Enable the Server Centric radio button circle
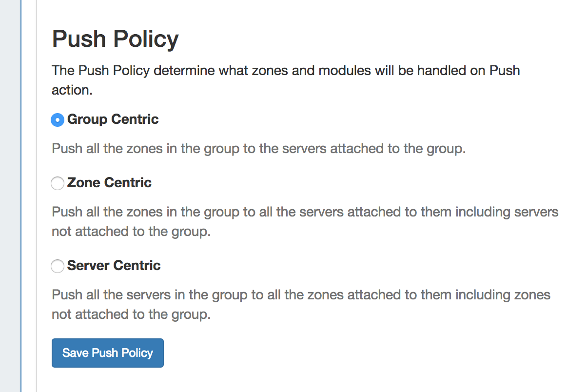The height and width of the screenshot is (392, 586). click(58, 266)
